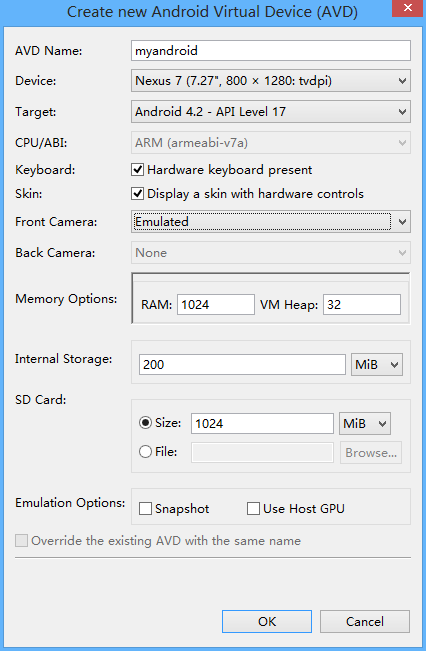Click the RAM field with 1024
The width and height of the screenshot is (426, 651).
coord(216,304)
